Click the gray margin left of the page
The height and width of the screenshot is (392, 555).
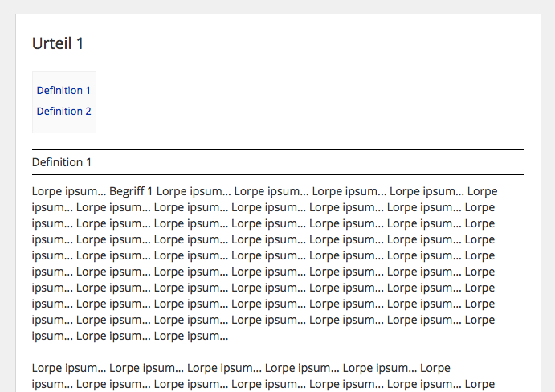tap(7, 201)
